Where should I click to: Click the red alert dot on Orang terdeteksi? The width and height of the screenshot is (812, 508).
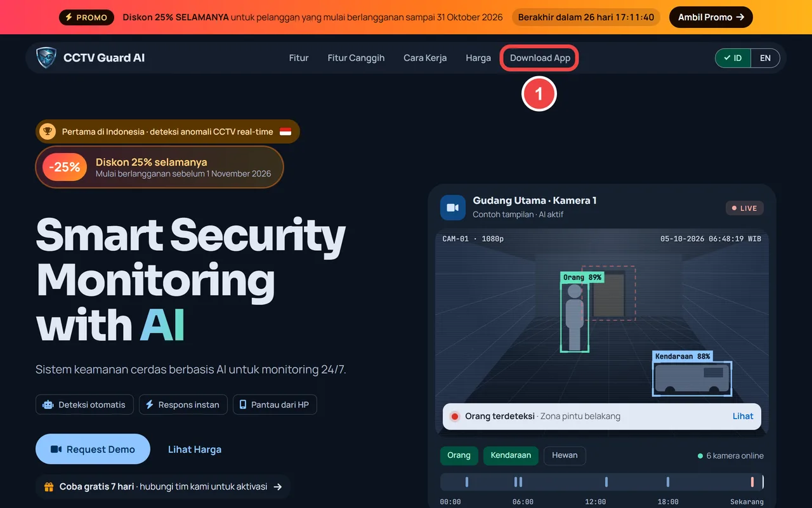454,417
